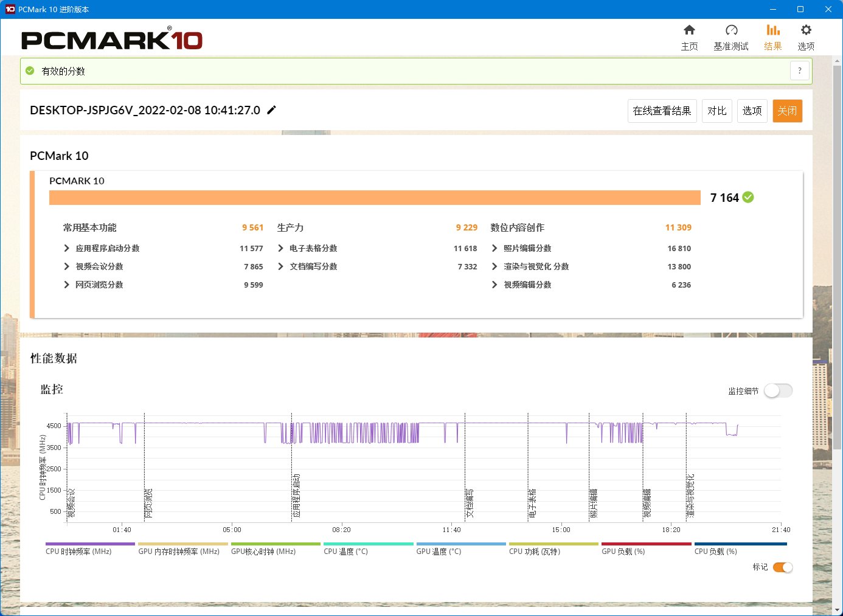Screen dimensions: 843x616
Task: Select GPU 负载 (%) legend swatch
Action: click(647, 544)
